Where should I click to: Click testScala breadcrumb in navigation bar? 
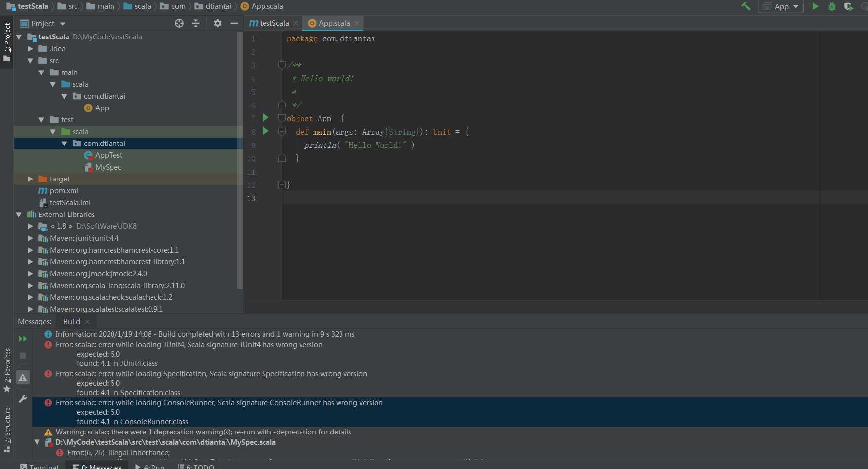[x=27, y=6]
